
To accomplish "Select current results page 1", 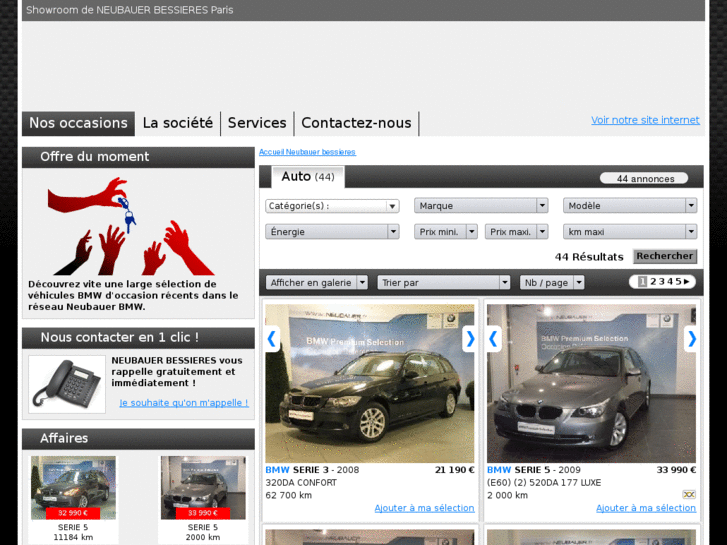I will coord(642,282).
